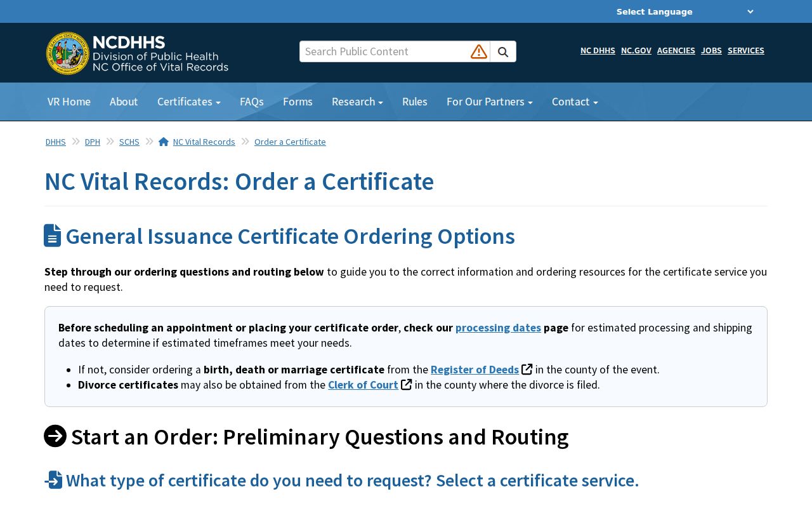This screenshot has height=508, width=812.
Task: Expand the Contact menu
Action: coord(575,102)
